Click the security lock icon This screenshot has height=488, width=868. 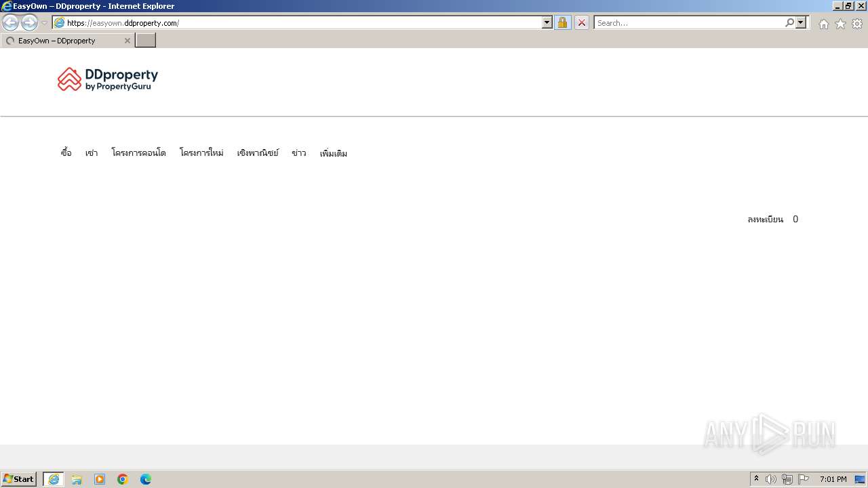pyautogui.click(x=562, y=22)
